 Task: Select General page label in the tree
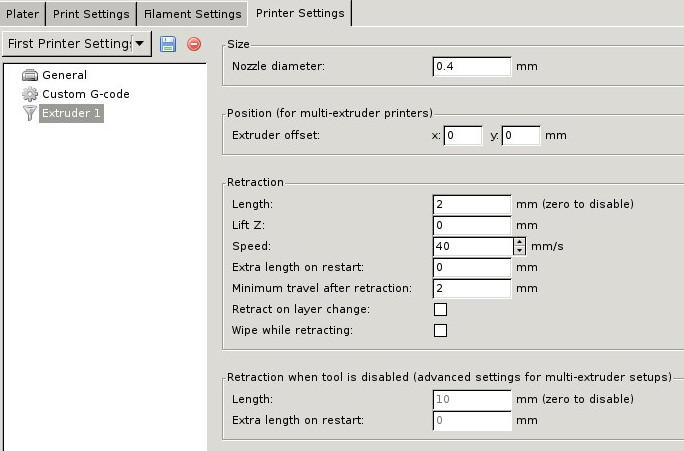pos(64,75)
